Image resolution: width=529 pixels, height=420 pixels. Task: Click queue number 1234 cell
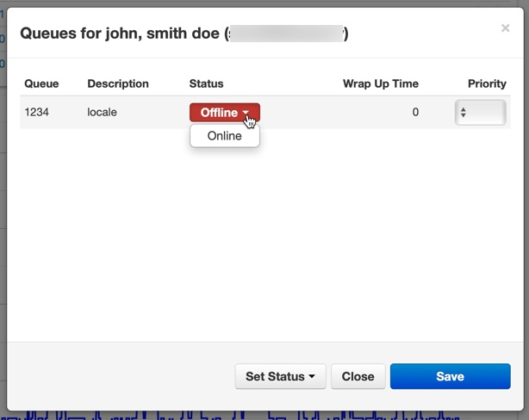tap(37, 112)
